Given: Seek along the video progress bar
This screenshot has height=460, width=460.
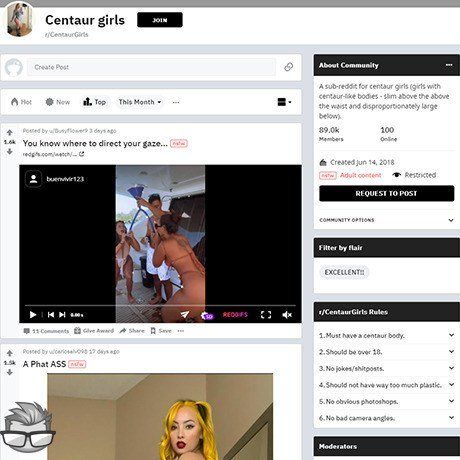Looking at the screenshot, I should 160,305.
